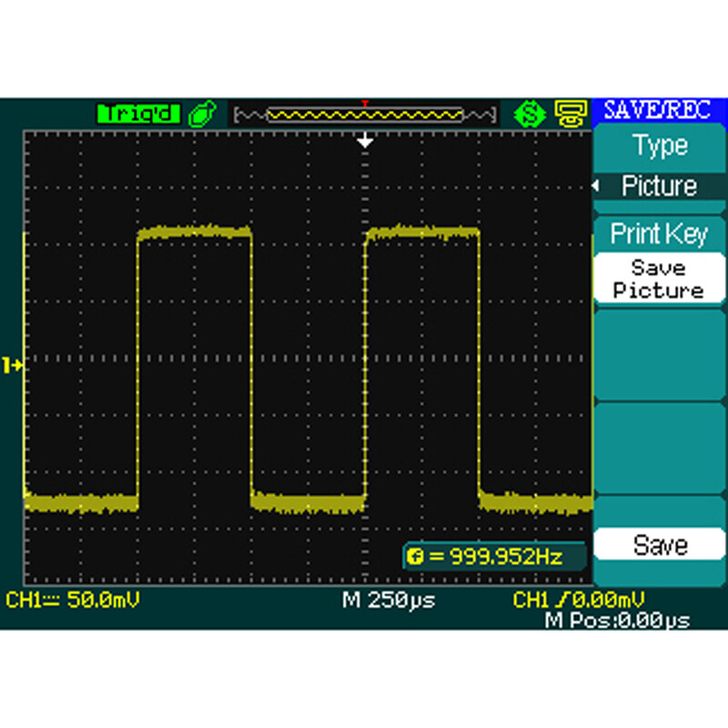Click the small arrow left of Picture
This screenshot has width=728, height=728.
coord(597,187)
